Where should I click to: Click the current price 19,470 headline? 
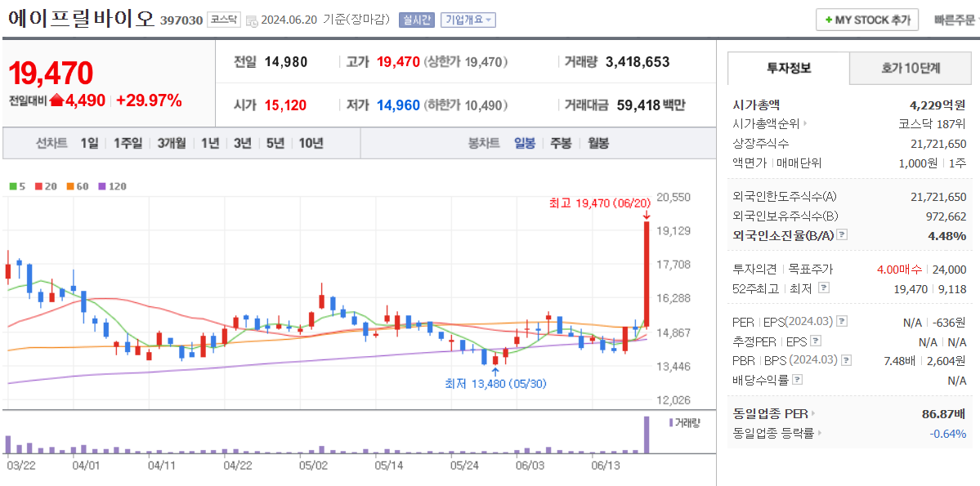pos(51,73)
